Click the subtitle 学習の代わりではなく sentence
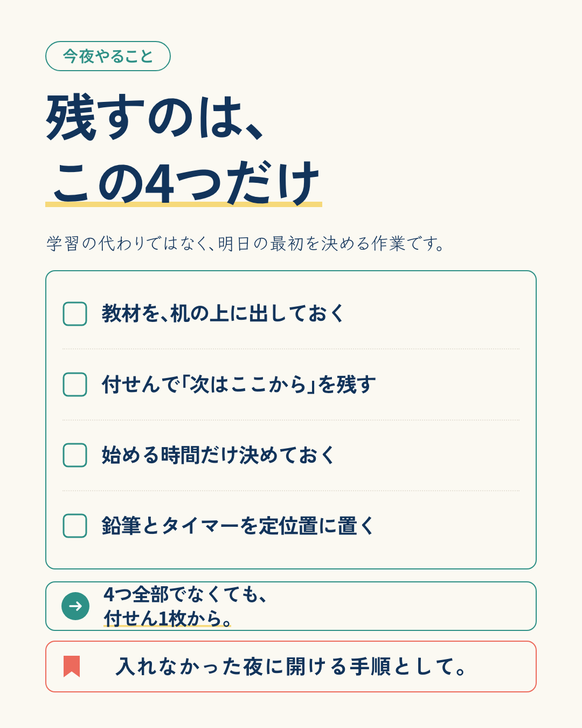Image resolution: width=582 pixels, height=728 pixels. (x=246, y=244)
